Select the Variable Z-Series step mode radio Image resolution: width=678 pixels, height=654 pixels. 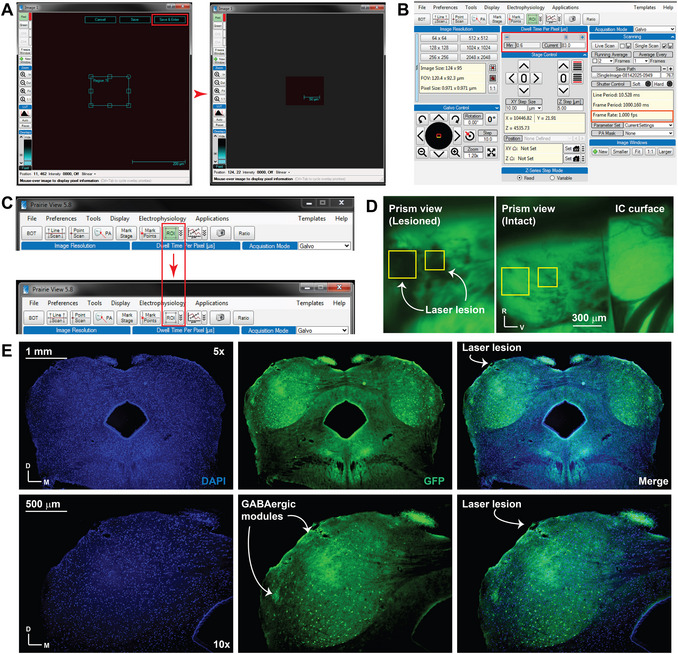[552, 178]
